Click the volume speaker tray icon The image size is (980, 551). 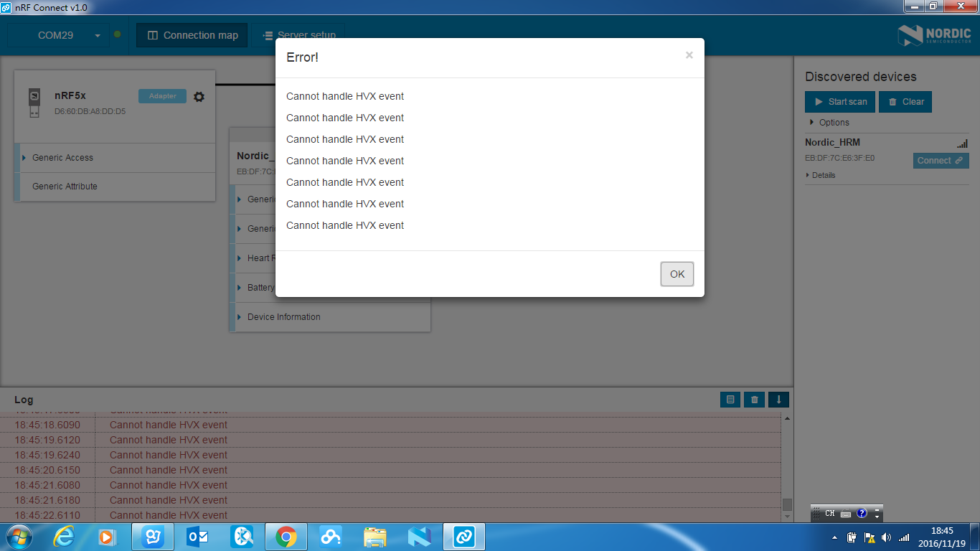[x=887, y=537]
